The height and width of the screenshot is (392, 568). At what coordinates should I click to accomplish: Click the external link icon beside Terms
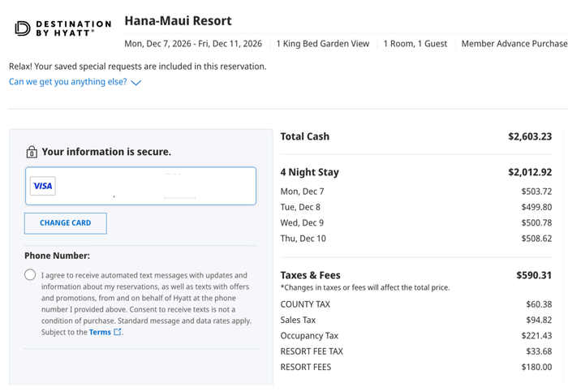[x=118, y=332]
